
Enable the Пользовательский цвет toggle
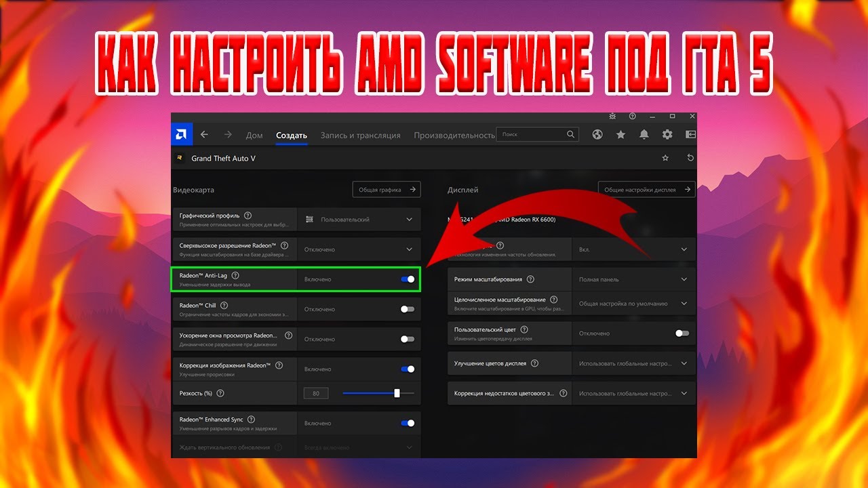tap(682, 333)
